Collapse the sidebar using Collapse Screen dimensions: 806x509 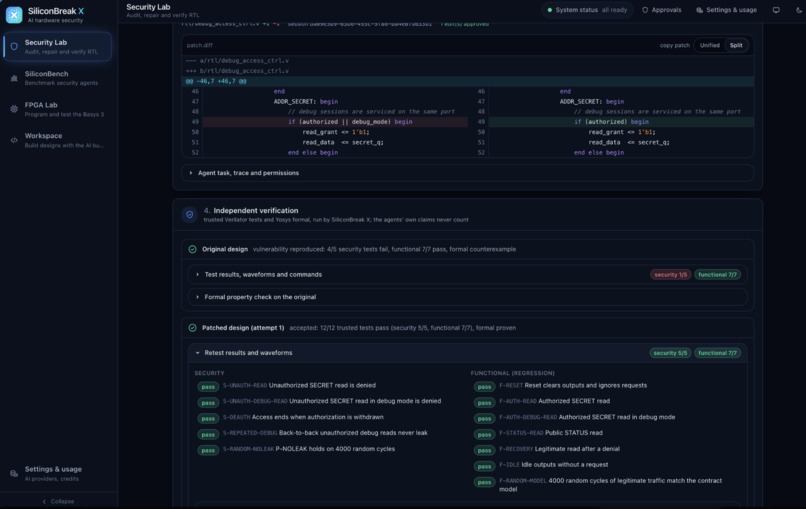point(58,501)
